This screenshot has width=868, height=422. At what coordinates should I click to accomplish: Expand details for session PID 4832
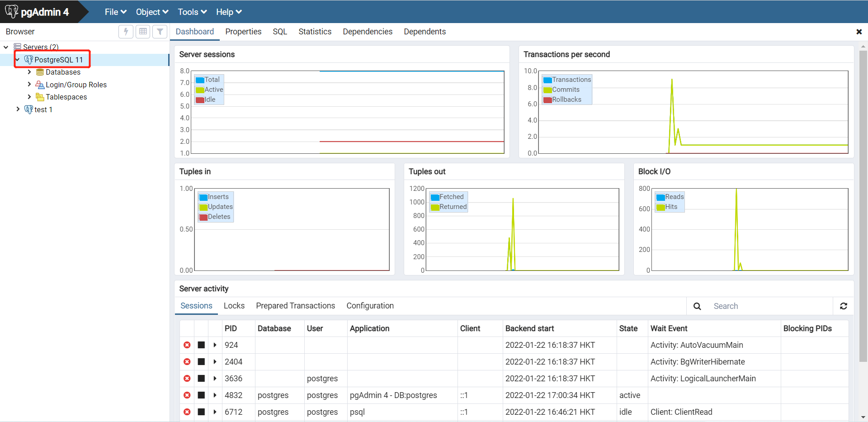215,395
